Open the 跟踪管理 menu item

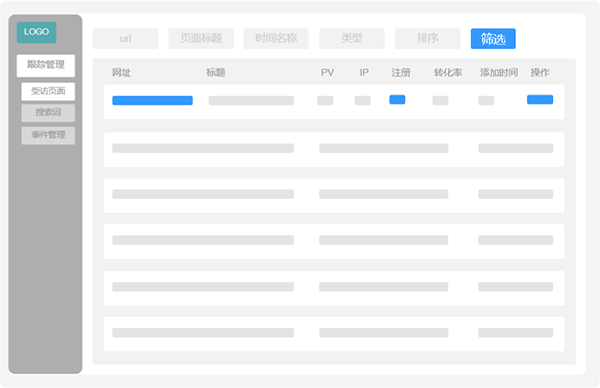[x=46, y=65]
